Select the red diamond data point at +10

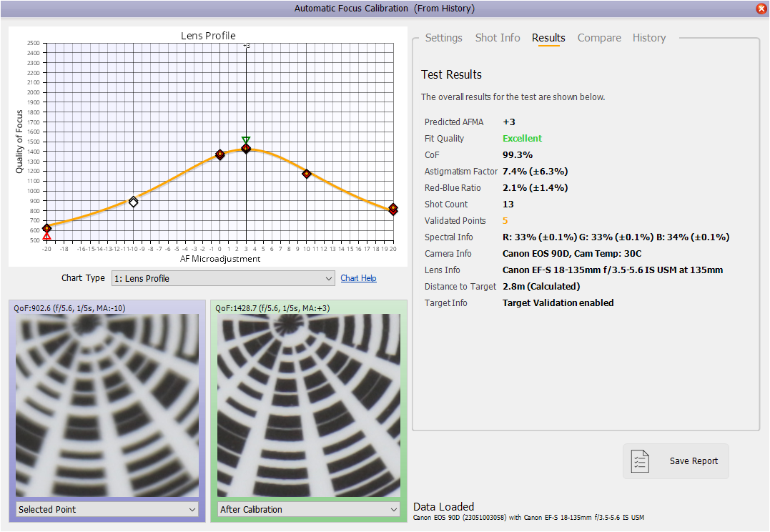click(x=307, y=174)
